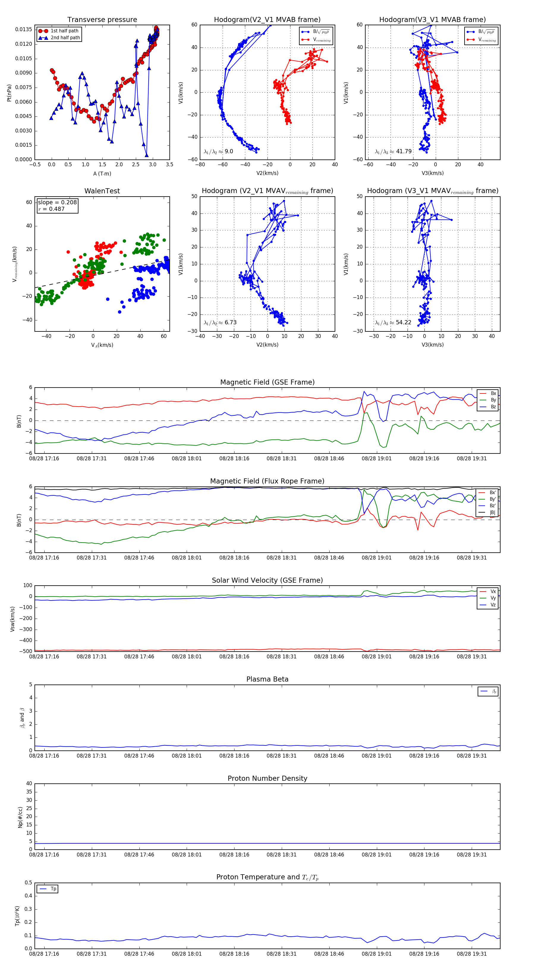
Task: Click the λ1/λ2 ≈ 6.73 annotation
Action: point(220,323)
